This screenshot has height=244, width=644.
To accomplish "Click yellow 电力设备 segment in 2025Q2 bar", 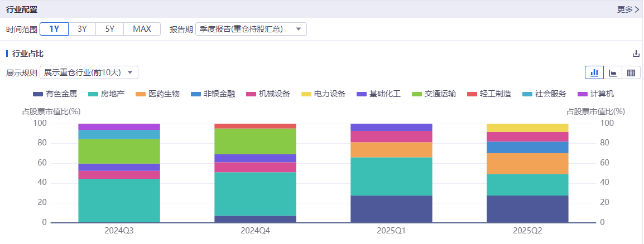I will pyautogui.click(x=528, y=128).
